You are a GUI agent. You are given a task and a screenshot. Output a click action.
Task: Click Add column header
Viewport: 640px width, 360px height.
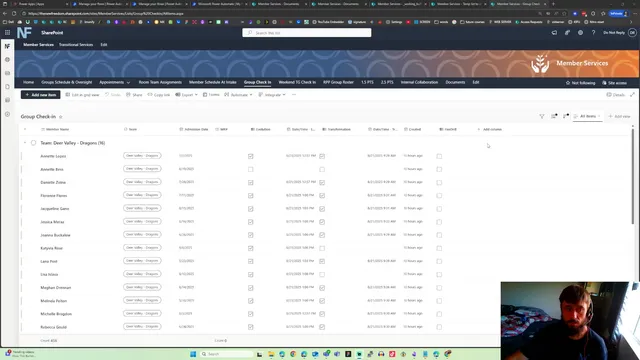489,129
